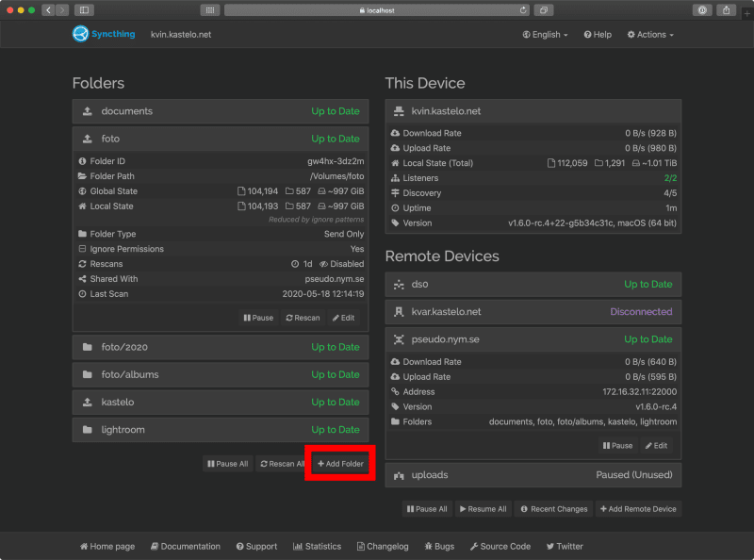Open the Help menu item
Viewport: 754px width, 560px height.
(x=598, y=35)
